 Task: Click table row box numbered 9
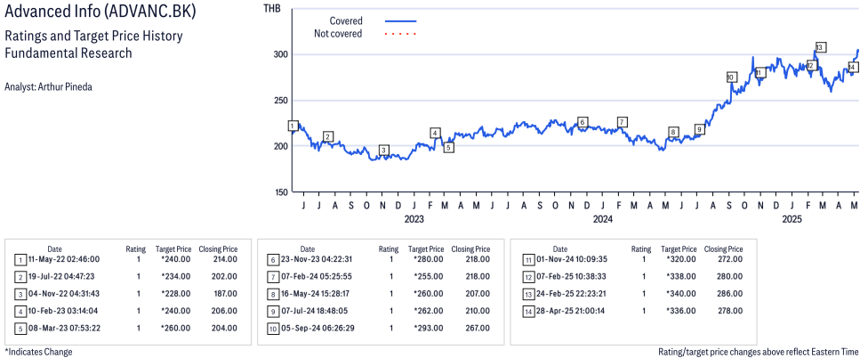(x=273, y=311)
